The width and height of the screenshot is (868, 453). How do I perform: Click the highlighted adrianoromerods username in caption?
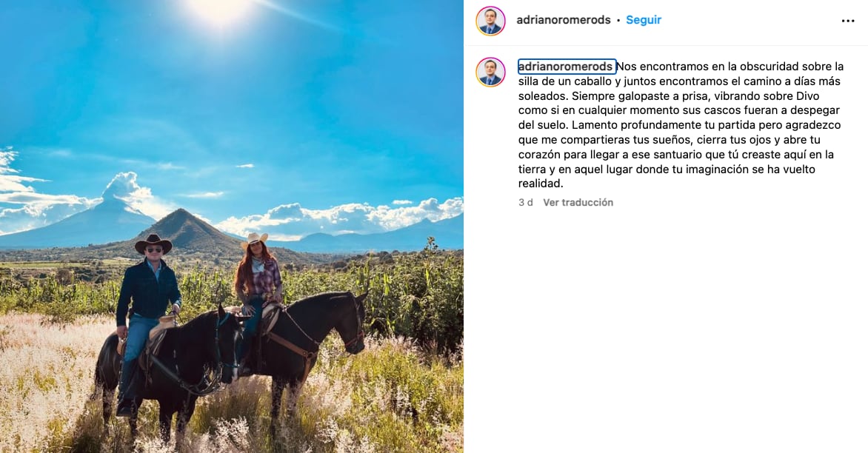pyautogui.click(x=567, y=67)
